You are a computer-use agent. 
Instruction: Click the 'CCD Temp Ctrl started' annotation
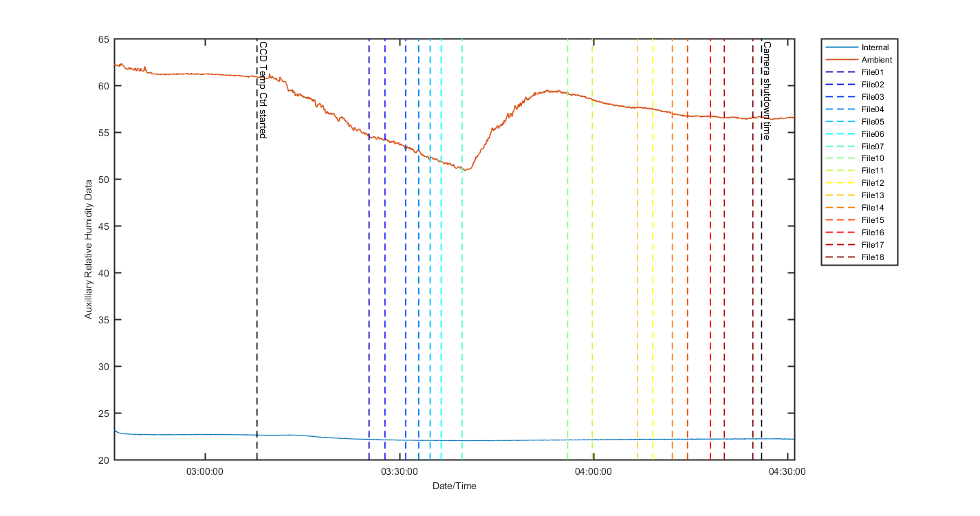tap(263, 90)
